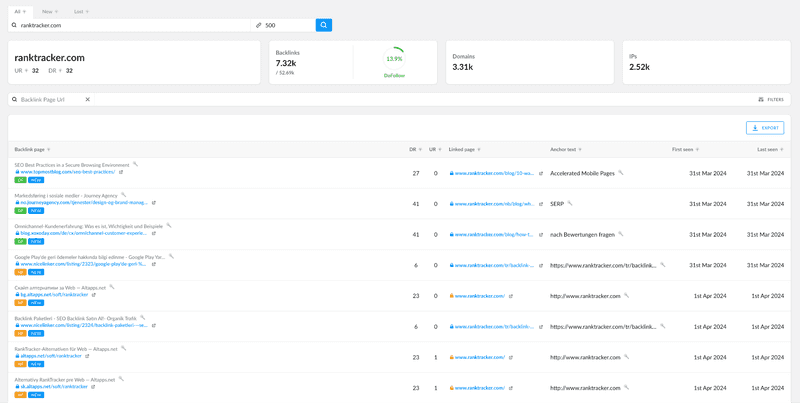Click magnifier next to 'nach Bewertungen fragen' anchor

click(x=620, y=234)
